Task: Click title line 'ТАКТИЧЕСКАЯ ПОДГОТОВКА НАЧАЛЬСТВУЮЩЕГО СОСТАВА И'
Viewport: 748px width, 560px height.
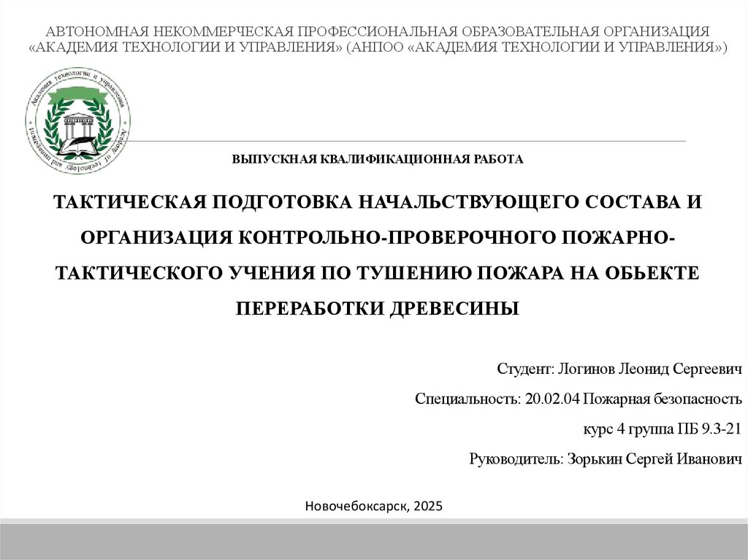Action: pyautogui.click(x=378, y=202)
